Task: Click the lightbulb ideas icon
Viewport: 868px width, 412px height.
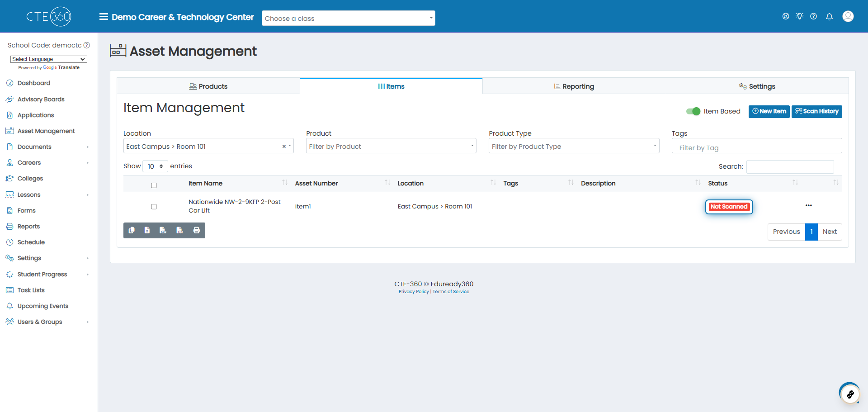Action: (x=800, y=16)
